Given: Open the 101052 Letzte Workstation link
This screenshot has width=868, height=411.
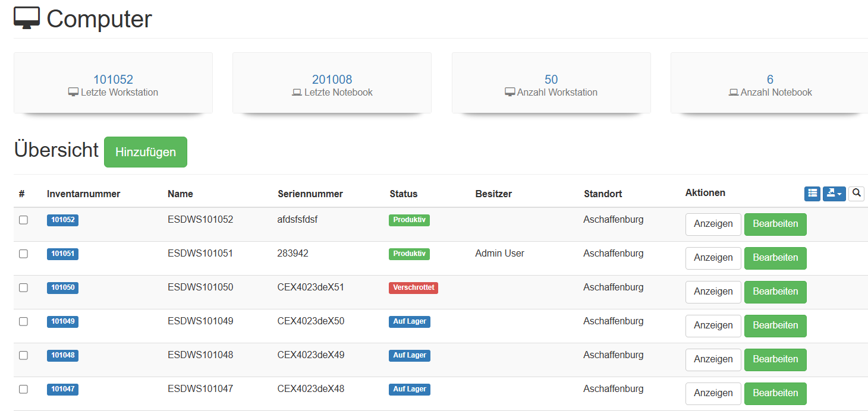Looking at the screenshot, I should [x=113, y=79].
